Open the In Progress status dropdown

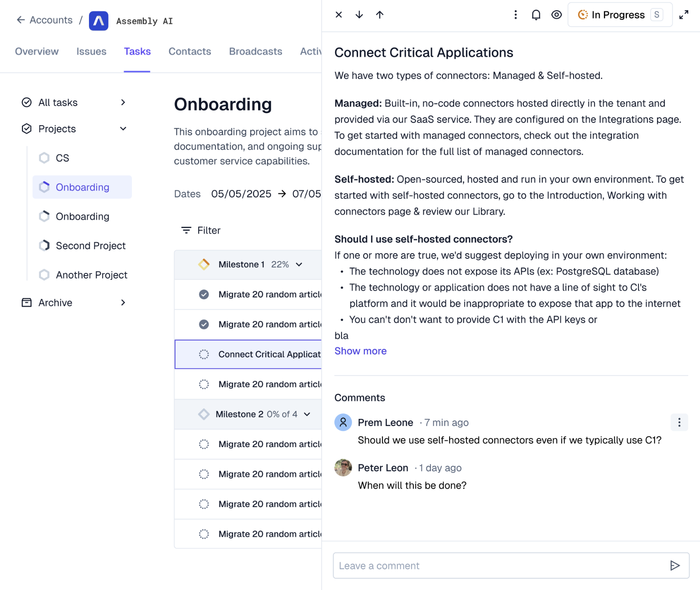click(620, 15)
